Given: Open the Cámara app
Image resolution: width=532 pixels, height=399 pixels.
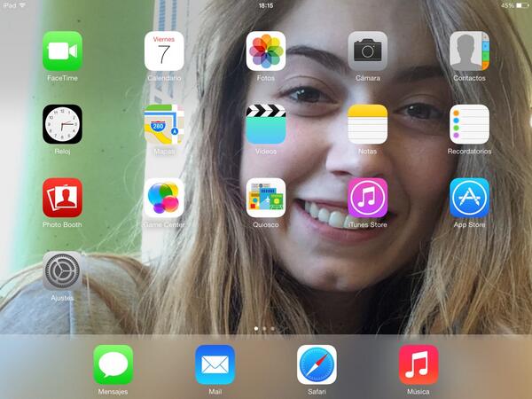Looking at the screenshot, I should [368, 51].
